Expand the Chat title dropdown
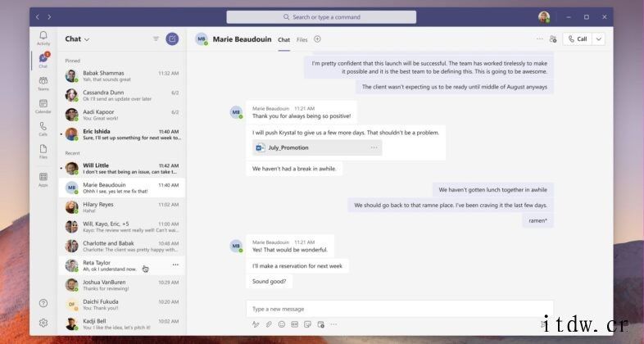 (x=87, y=39)
